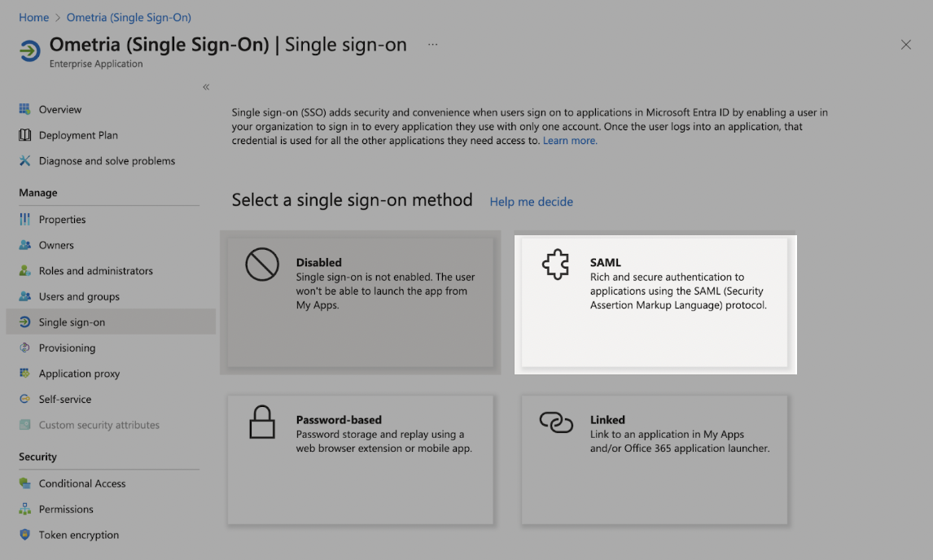Click the Overview grid icon in sidebar
This screenshot has height=560, width=933.
[x=24, y=109]
